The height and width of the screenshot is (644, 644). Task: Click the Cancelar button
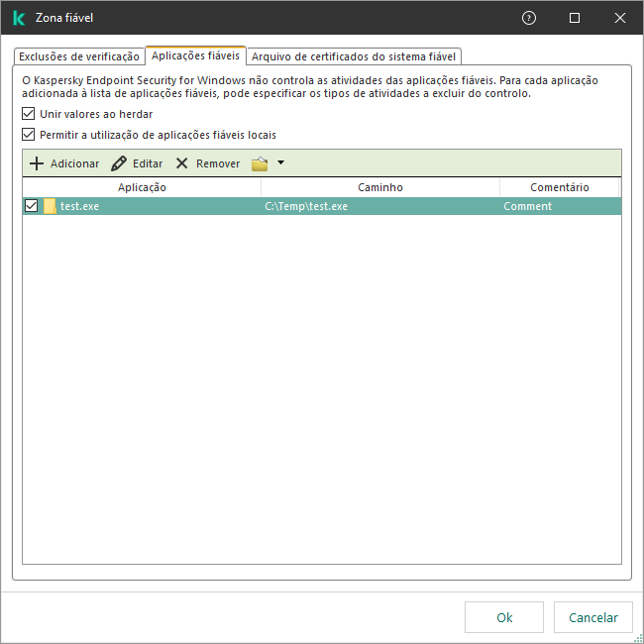593,617
